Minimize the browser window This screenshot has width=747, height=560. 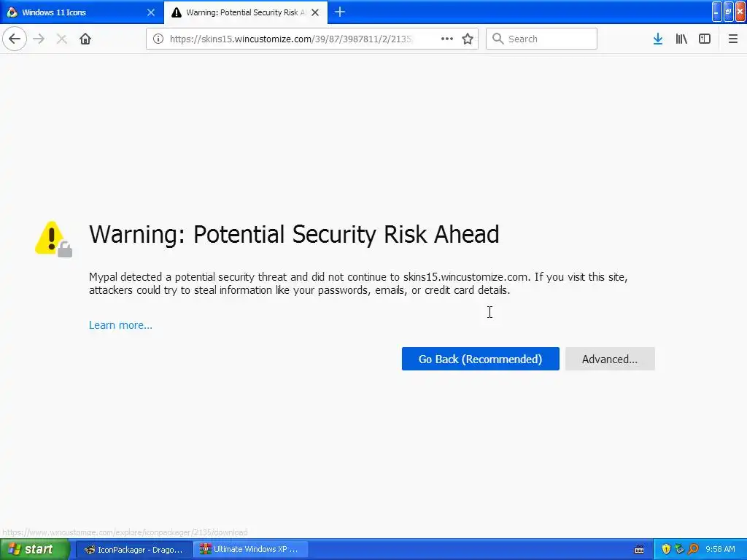717,12
